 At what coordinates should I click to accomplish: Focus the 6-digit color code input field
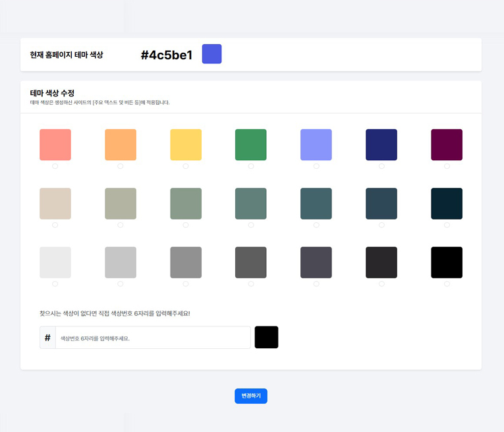(153, 338)
